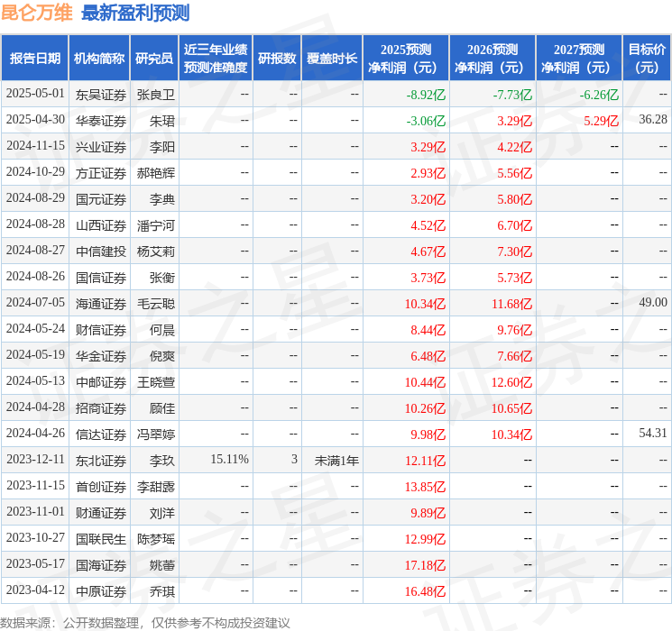Click the 未满1年 coverage duration cell
This screenshot has height=631, width=672.
336,461
